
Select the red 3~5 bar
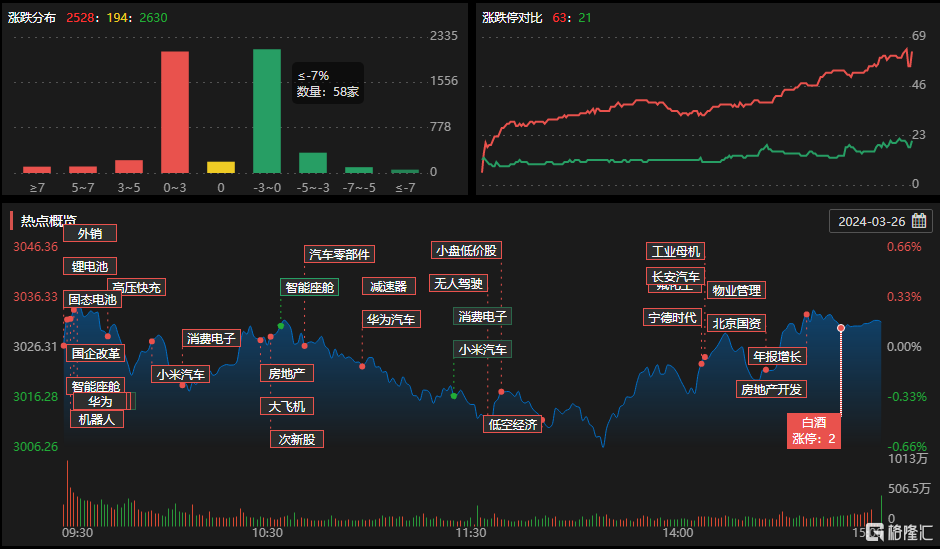(129, 167)
